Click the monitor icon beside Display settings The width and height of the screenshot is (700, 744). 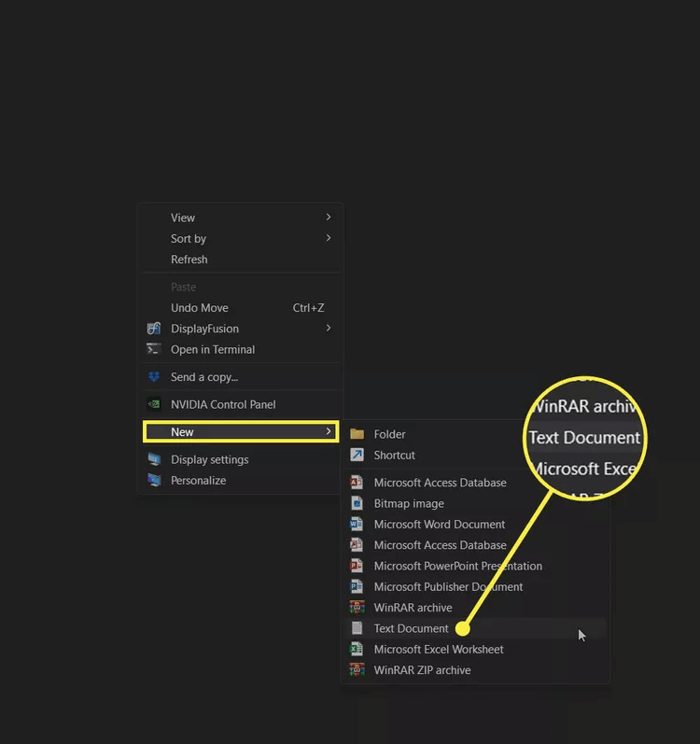tap(154, 459)
